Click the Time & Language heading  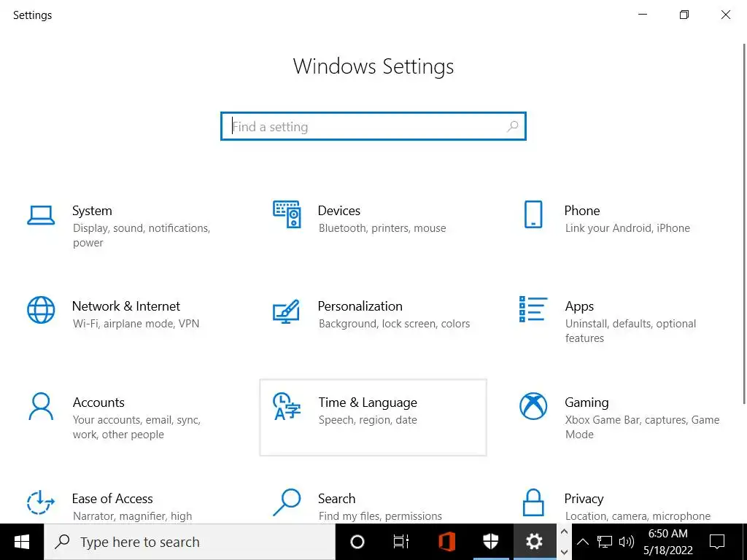tap(368, 402)
